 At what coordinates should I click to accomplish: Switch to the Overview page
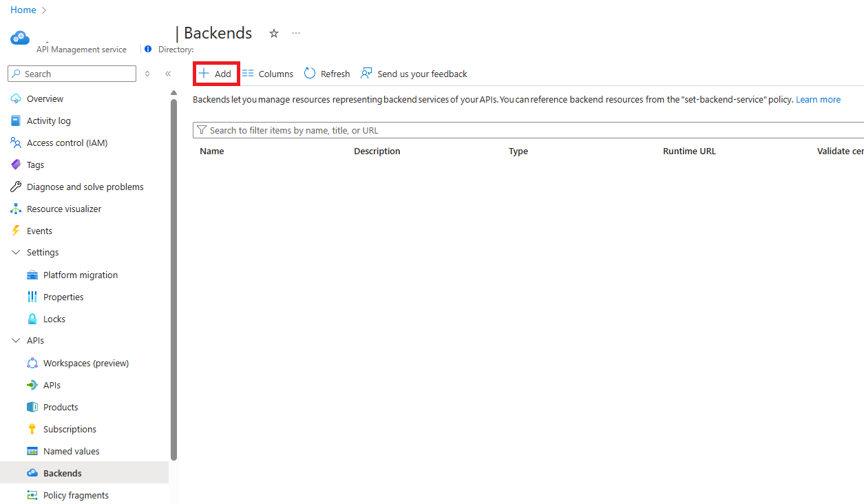point(45,98)
